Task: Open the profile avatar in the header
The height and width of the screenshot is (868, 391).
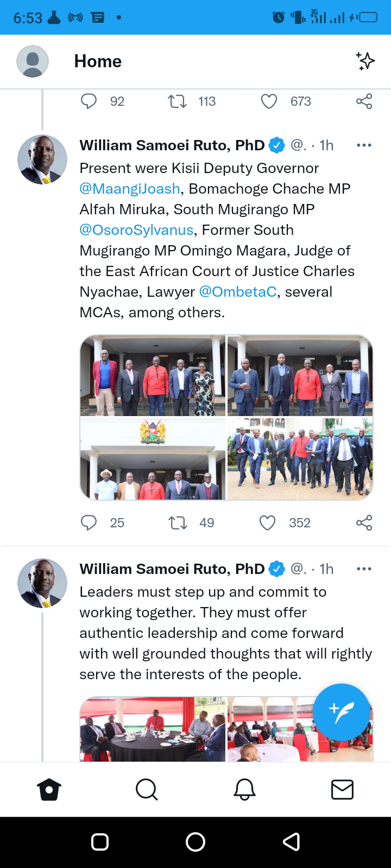Action: pos(33,61)
